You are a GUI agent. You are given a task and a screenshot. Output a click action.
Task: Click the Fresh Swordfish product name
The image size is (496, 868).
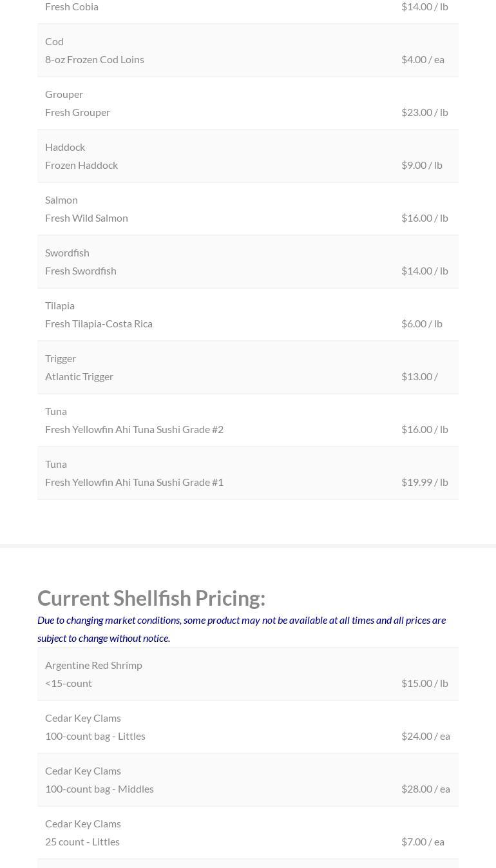(x=81, y=271)
